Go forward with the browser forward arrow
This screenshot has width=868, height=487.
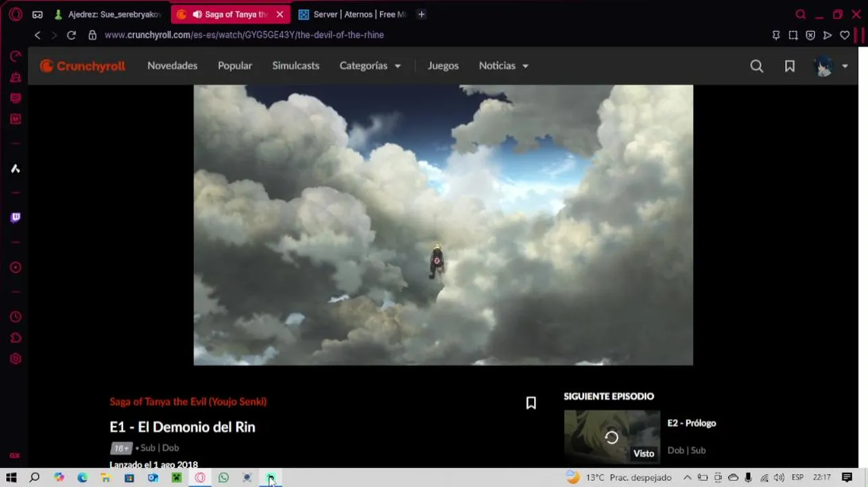coord(54,35)
